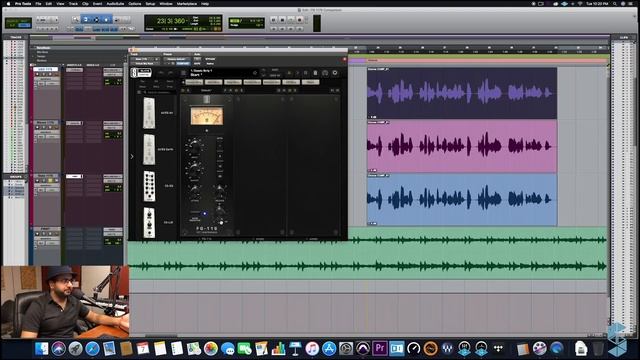
Task: Click the main counter display
Action: [x=171, y=21]
